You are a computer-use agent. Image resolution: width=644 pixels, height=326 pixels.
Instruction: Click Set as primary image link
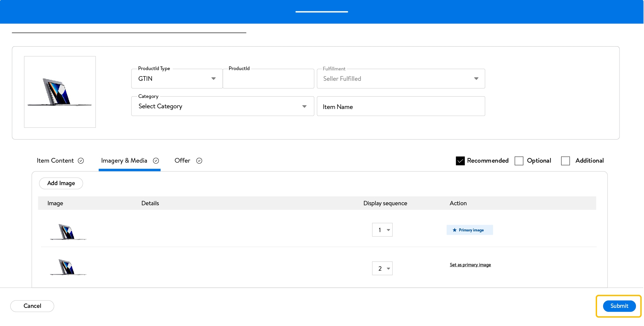coord(470,265)
